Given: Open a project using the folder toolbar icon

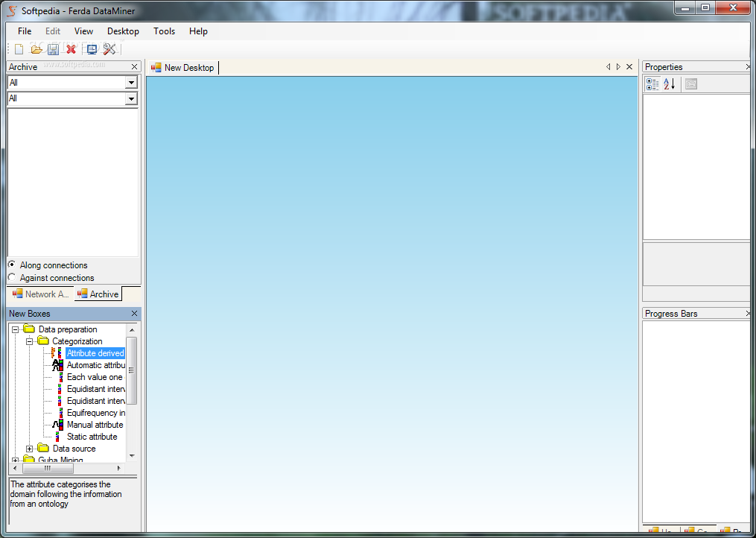Looking at the screenshot, I should (x=36, y=48).
